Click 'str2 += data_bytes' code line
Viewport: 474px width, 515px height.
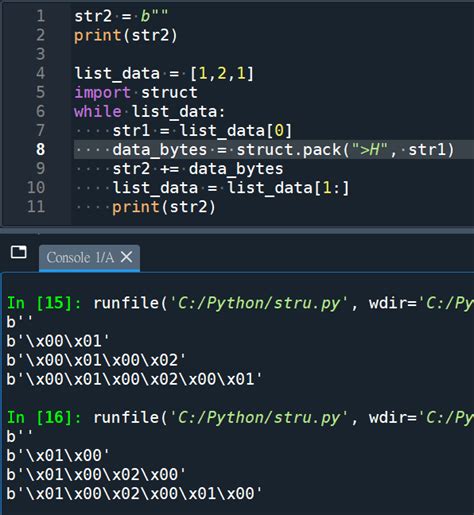pyautogui.click(x=198, y=169)
